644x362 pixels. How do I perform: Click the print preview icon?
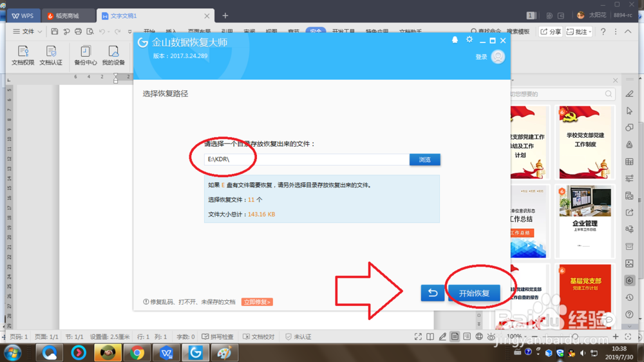pyautogui.click(x=90, y=31)
